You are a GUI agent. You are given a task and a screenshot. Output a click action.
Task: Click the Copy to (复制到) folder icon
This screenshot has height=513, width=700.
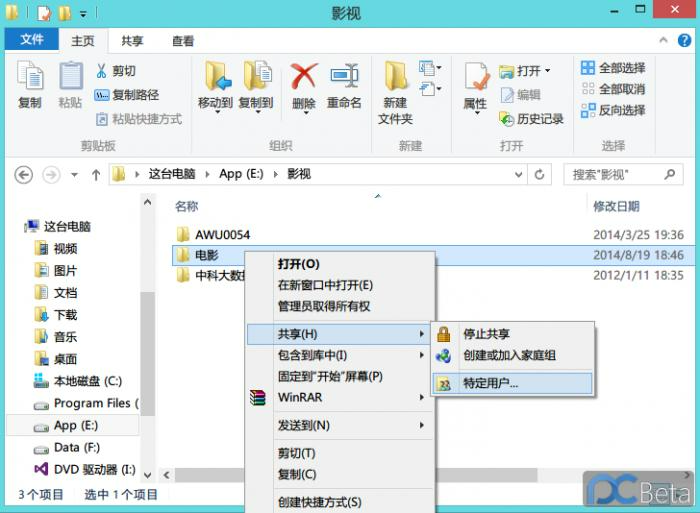coord(256,76)
